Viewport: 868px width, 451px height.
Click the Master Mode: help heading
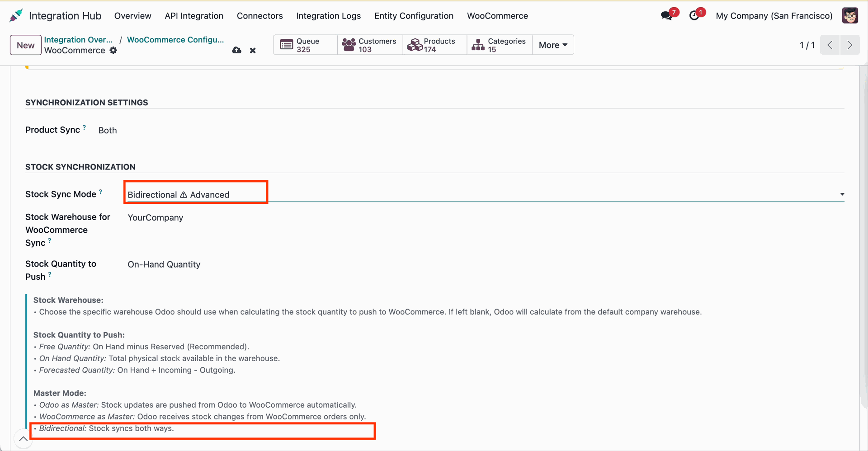(x=60, y=393)
